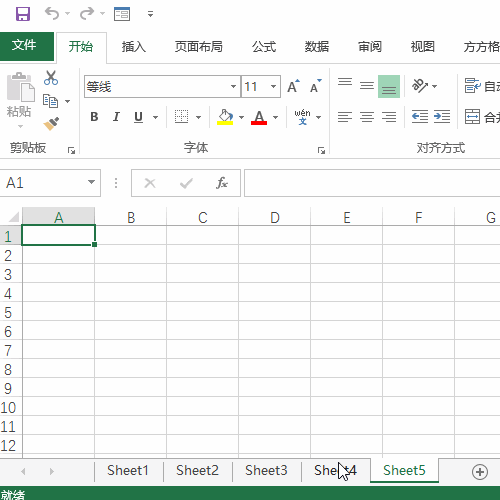Increase the cell indent
The image size is (500, 500).
click(x=442, y=117)
